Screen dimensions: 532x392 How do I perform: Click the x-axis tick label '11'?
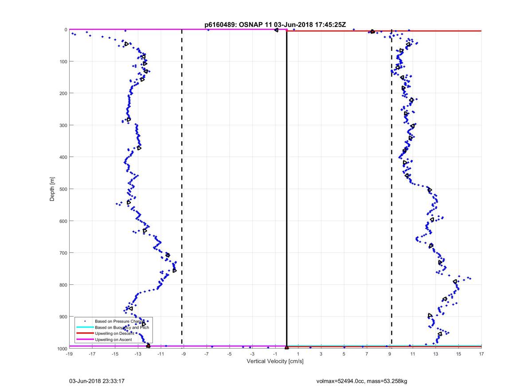click(413, 354)
